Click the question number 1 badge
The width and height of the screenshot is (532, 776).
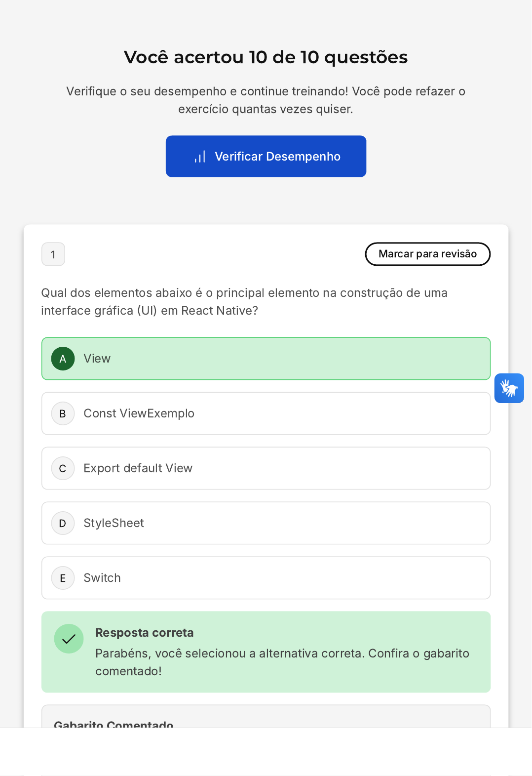[x=53, y=254]
